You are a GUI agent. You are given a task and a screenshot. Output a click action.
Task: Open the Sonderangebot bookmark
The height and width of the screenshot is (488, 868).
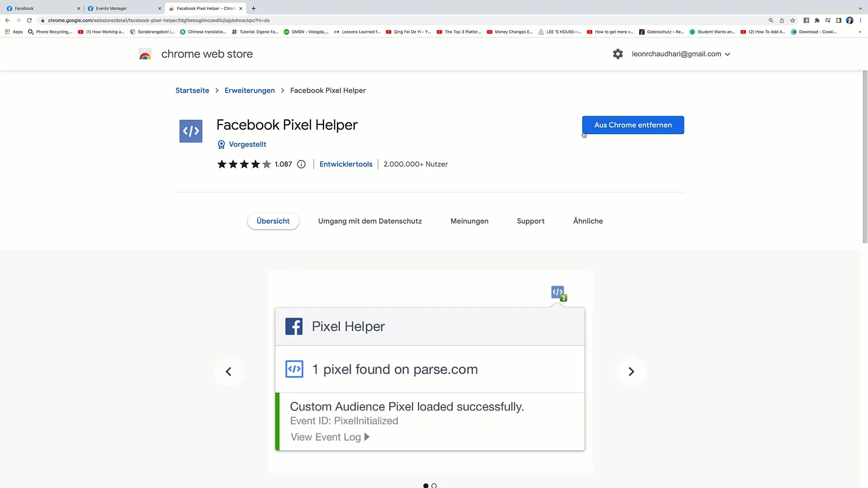click(152, 32)
